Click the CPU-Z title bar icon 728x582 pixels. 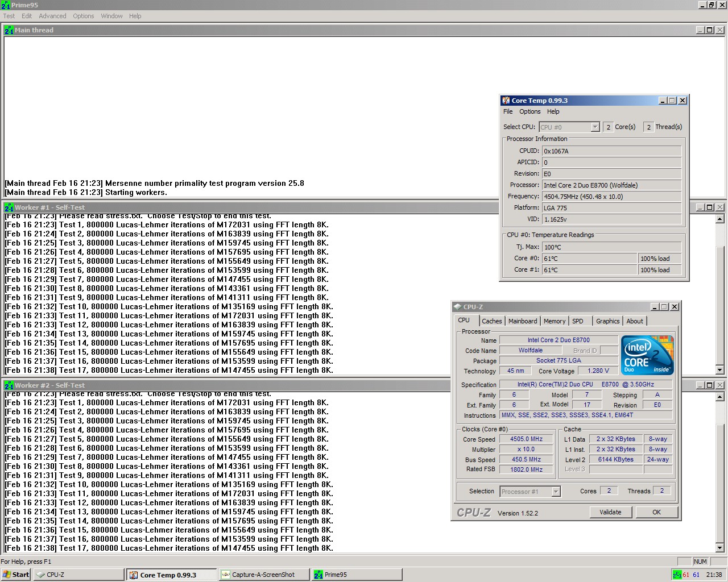[x=457, y=307]
